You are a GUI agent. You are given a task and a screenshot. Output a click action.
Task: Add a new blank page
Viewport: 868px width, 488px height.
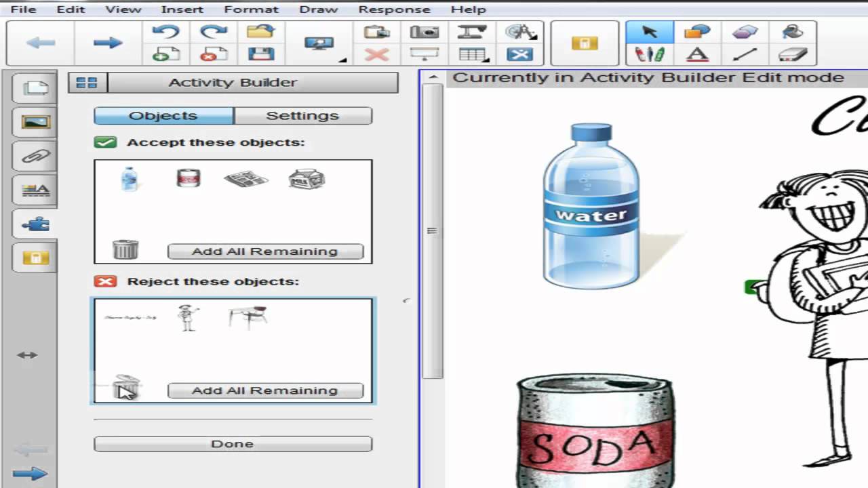pos(165,54)
